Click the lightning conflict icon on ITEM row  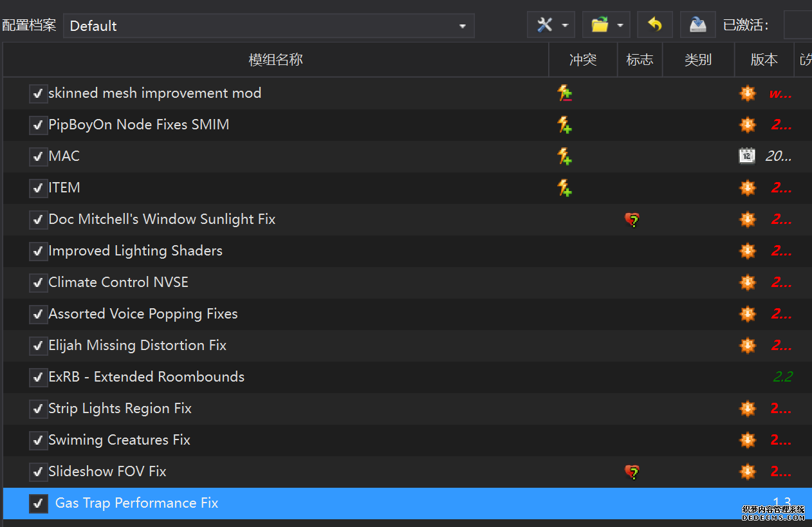pos(564,188)
